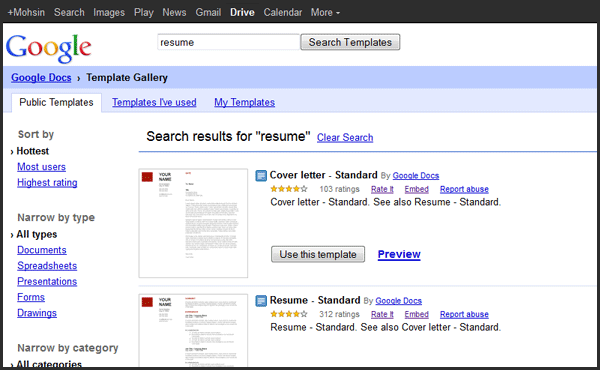
Task: Sort by Most users
Action: (41, 167)
